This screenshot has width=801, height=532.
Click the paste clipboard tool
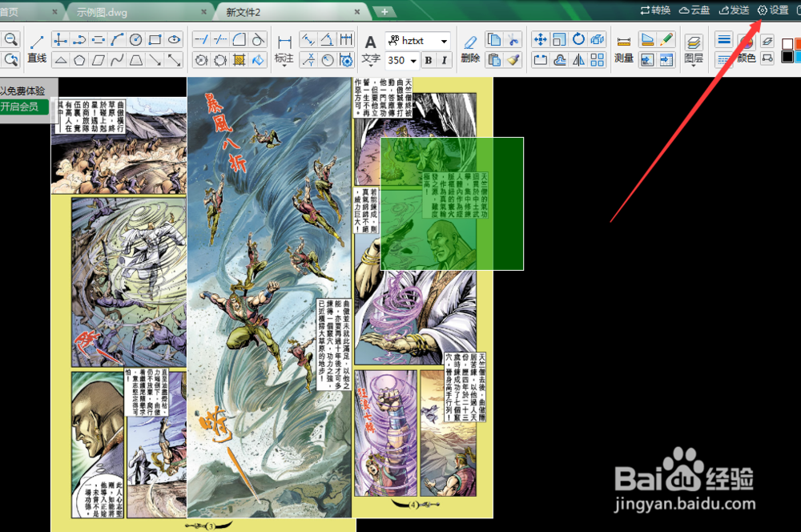pyautogui.click(x=494, y=60)
